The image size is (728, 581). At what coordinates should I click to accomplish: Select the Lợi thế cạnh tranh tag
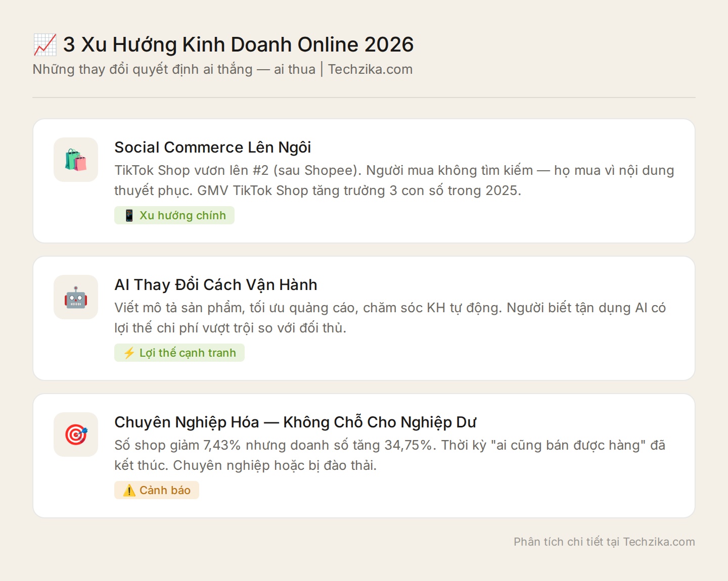click(179, 353)
